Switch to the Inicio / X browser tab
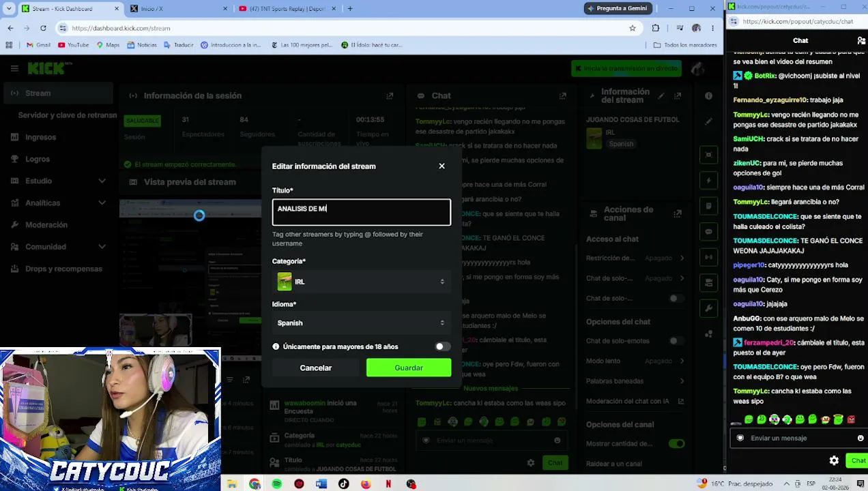Screen dimensions: 868x491 (179, 8)
